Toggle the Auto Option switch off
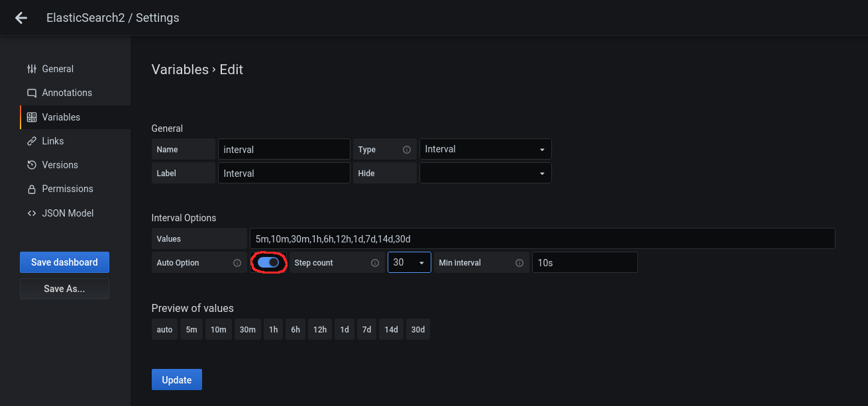Viewport: 868px width, 406px height. tap(268, 263)
